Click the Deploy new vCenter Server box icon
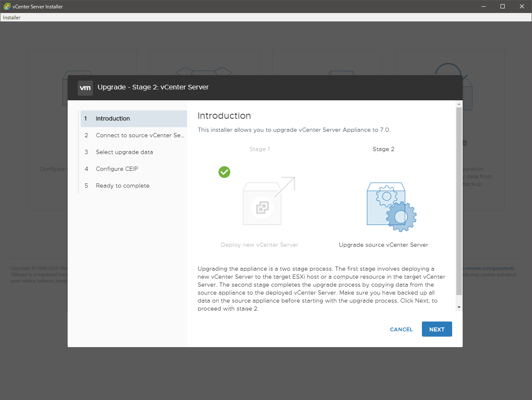532x400 pixels. (x=263, y=204)
